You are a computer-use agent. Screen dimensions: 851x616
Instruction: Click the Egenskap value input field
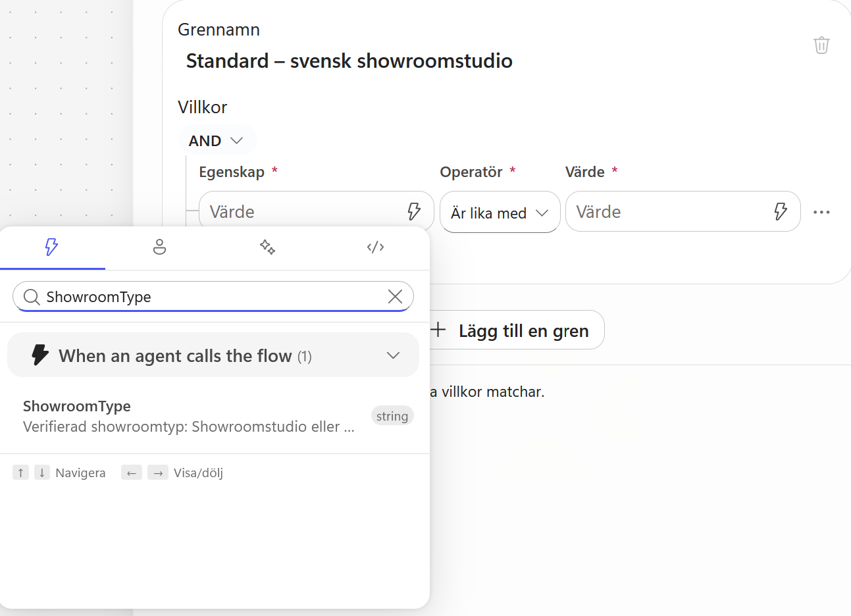(x=317, y=212)
